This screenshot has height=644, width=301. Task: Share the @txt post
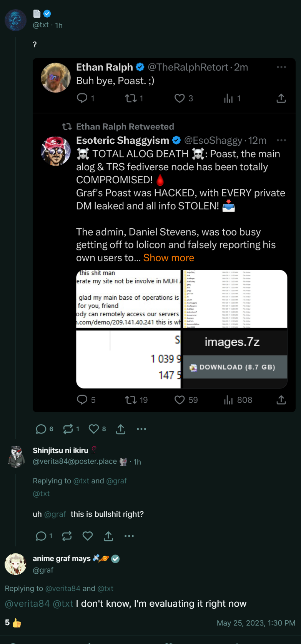tap(121, 429)
